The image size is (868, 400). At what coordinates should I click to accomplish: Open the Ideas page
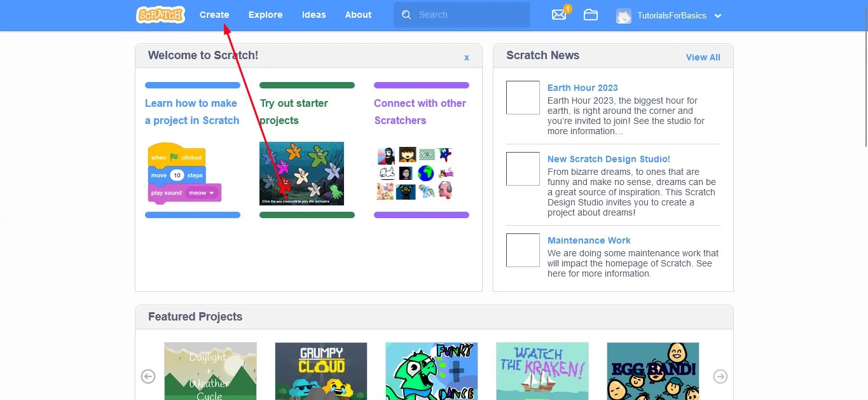click(x=313, y=15)
